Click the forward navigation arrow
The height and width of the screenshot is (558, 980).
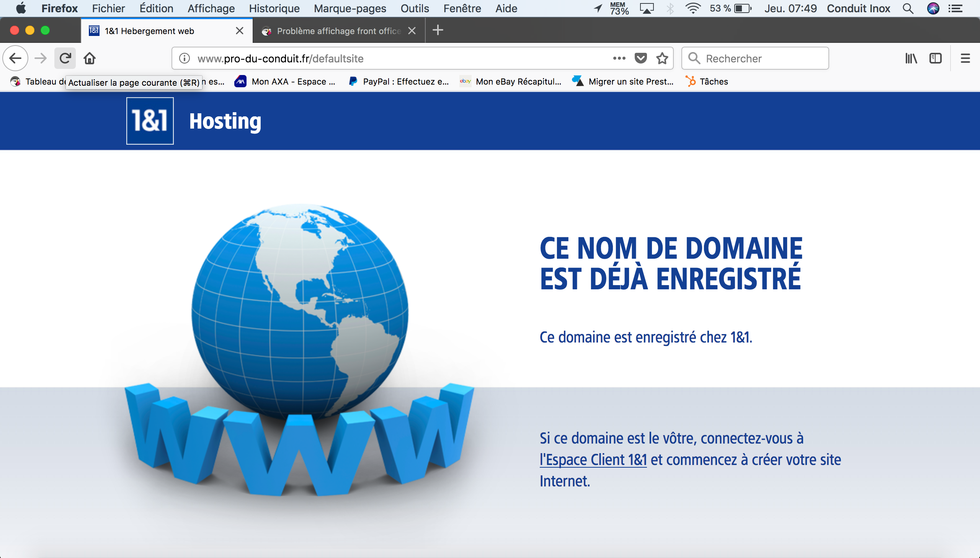pyautogui.click(x=40, y=58)
